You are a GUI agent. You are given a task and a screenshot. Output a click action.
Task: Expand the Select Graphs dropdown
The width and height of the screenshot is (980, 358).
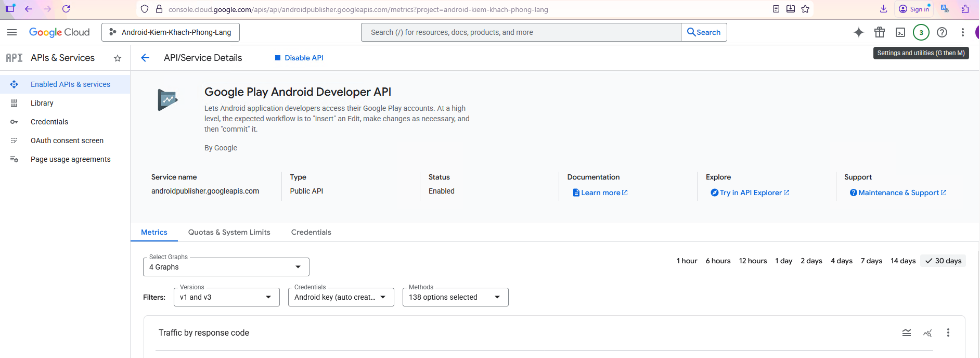click(226, 267)
